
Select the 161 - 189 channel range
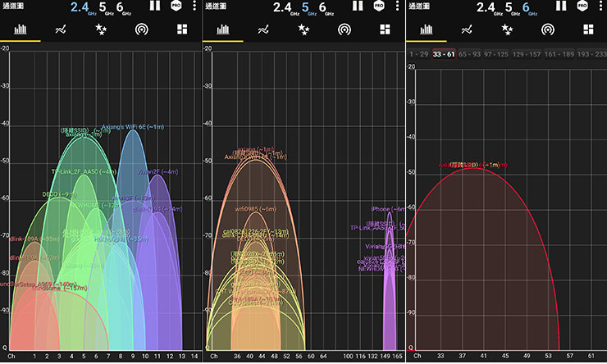click(559, 54)
